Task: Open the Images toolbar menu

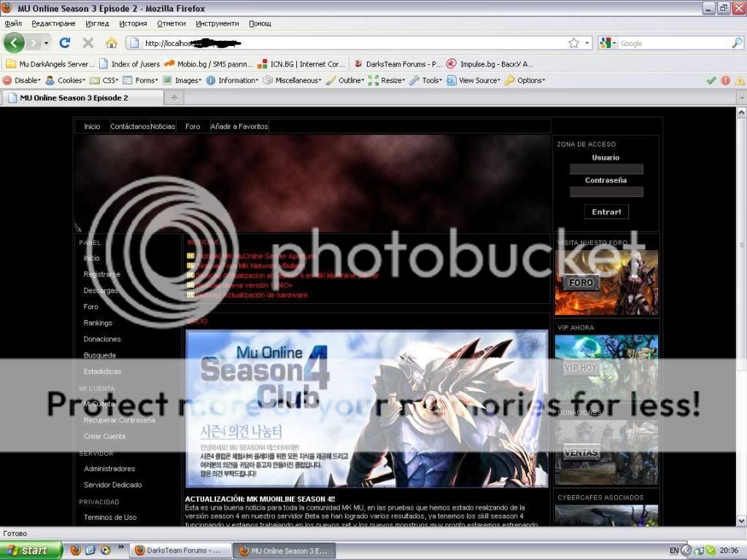Action: point(182,80)
